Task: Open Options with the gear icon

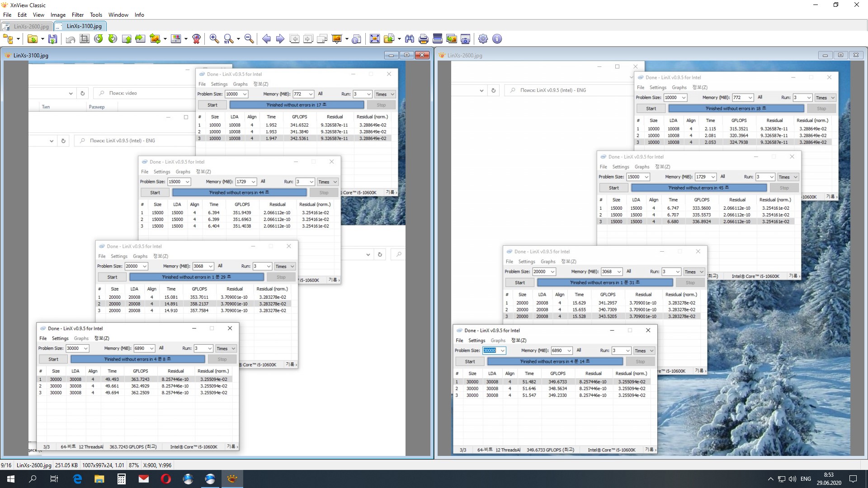Action: [483, 39]
